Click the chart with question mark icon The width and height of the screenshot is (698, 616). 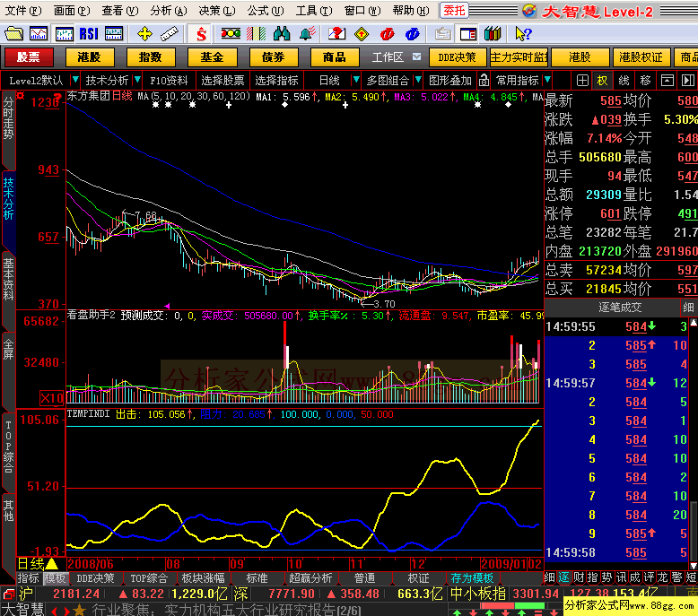click(x=337, y=34)
